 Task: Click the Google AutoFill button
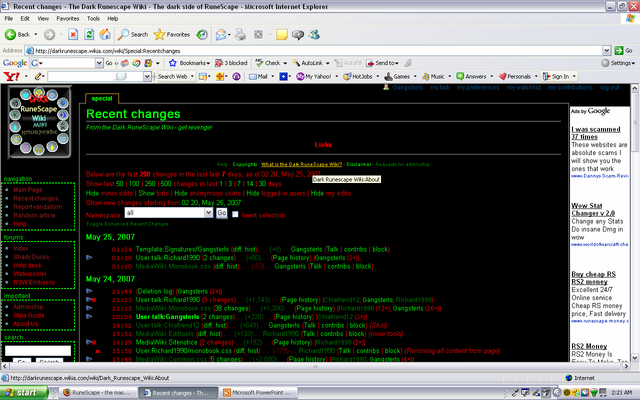(348, 63)
